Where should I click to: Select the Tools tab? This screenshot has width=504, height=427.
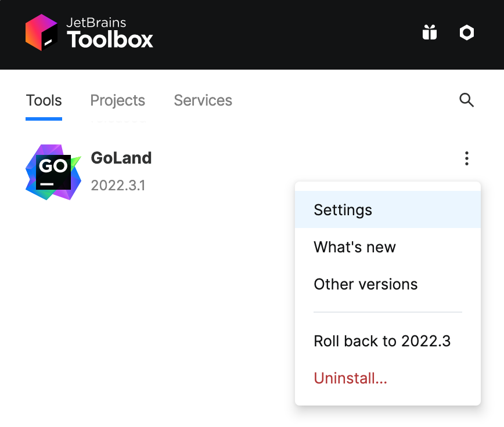(x=44, y=100)
